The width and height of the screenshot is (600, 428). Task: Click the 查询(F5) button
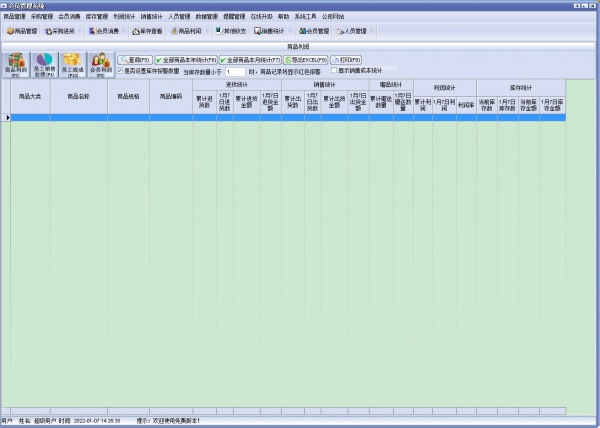135,59
